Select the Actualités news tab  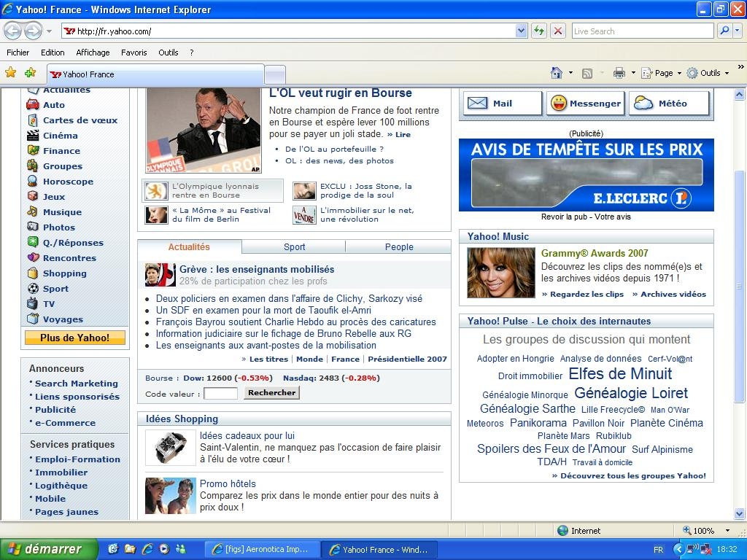tap(189, 246)
